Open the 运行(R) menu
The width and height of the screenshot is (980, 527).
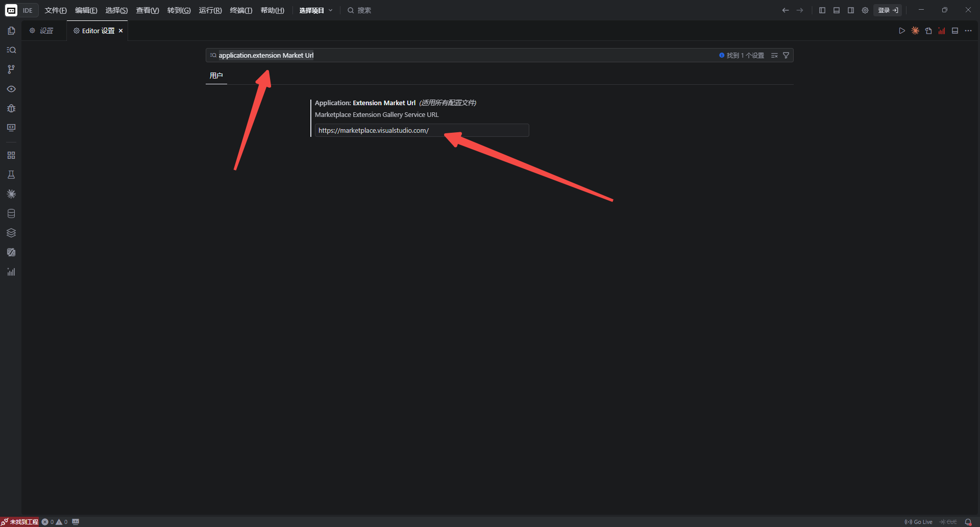click(210, 10)
